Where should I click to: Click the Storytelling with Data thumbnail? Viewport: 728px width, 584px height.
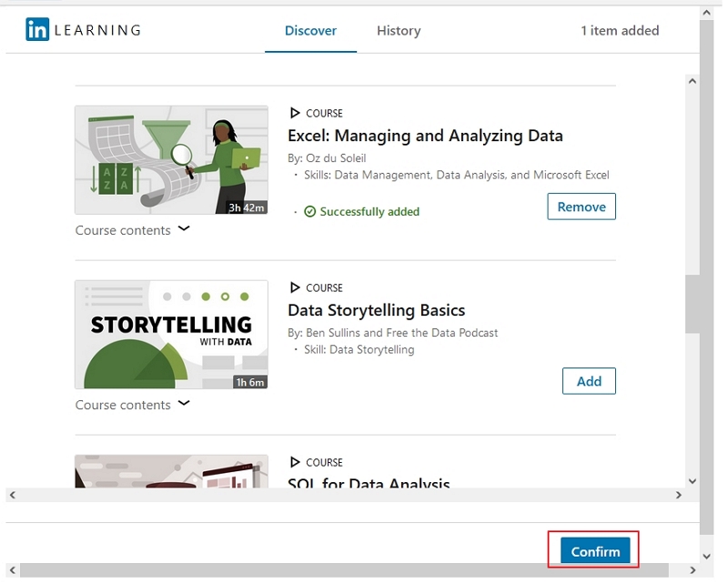(x=171, y=334)
